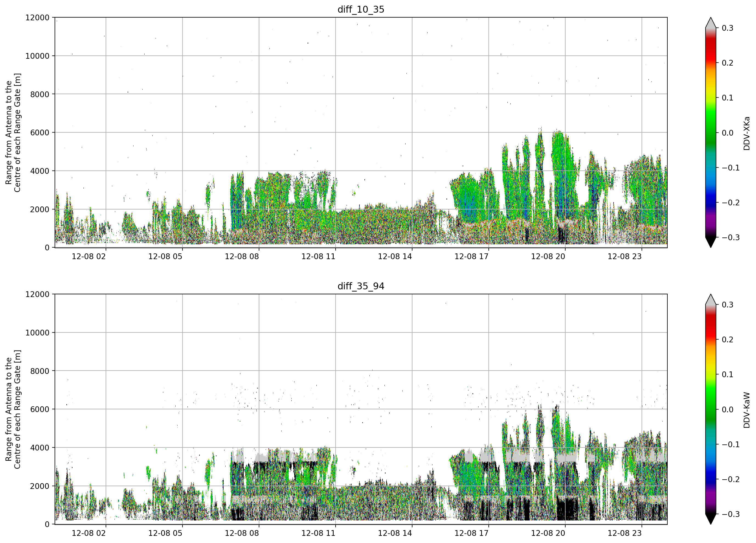Screen dimensions: 756x543
Task: Click the 6000 y-axis label in bottom plot
Action: [x=40, y=409]
